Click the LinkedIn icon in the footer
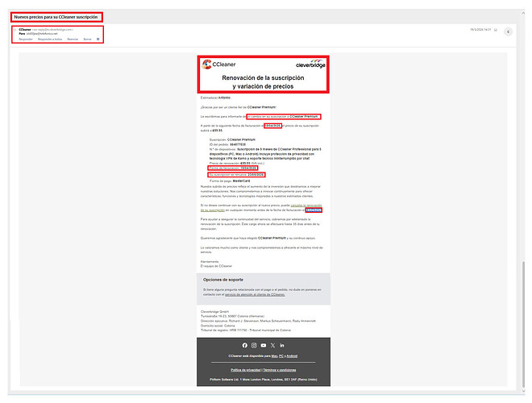The height and width of the screenshot is (403, 532). pos(282,345)
